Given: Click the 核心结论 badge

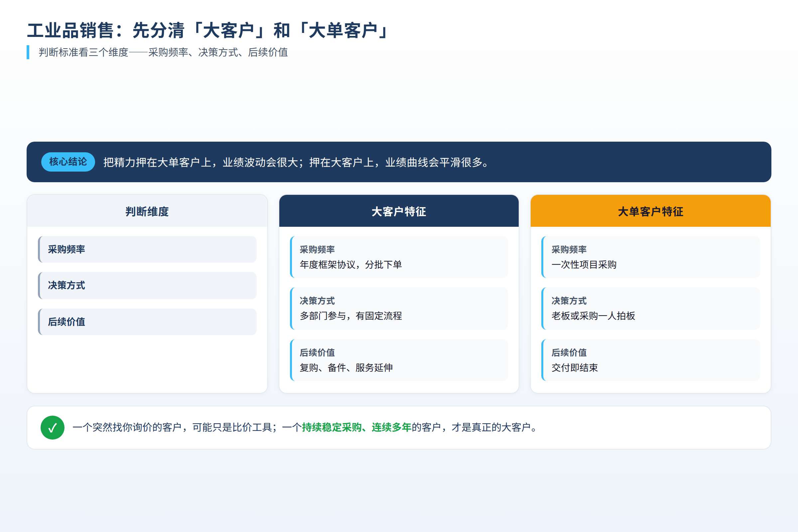Looking at the screenshot, I should click(x=68, y=162).
